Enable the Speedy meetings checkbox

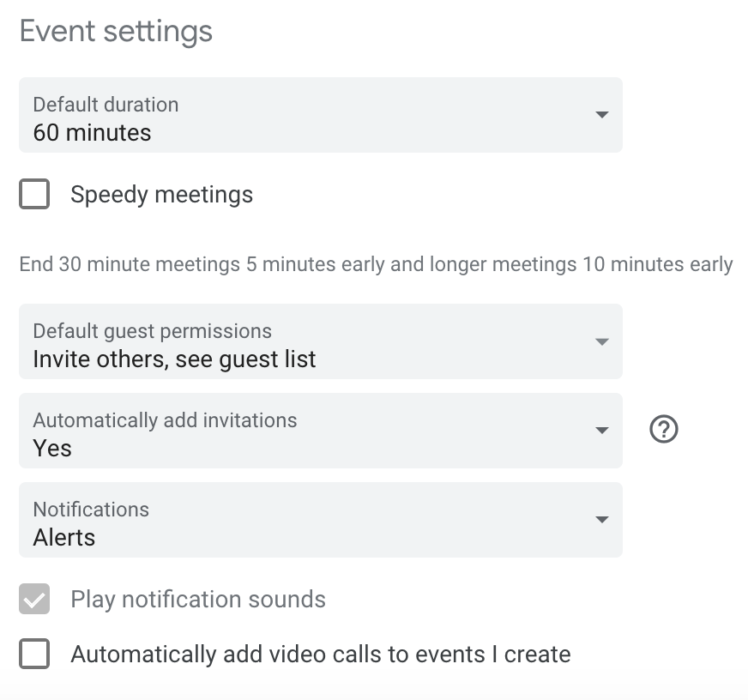34,195
